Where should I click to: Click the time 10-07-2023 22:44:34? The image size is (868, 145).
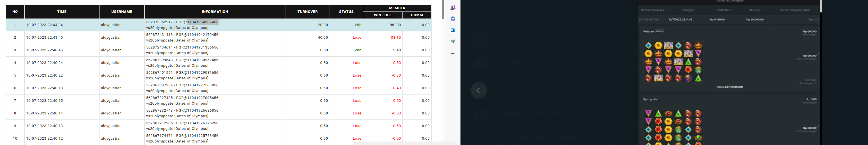point(45,25)
